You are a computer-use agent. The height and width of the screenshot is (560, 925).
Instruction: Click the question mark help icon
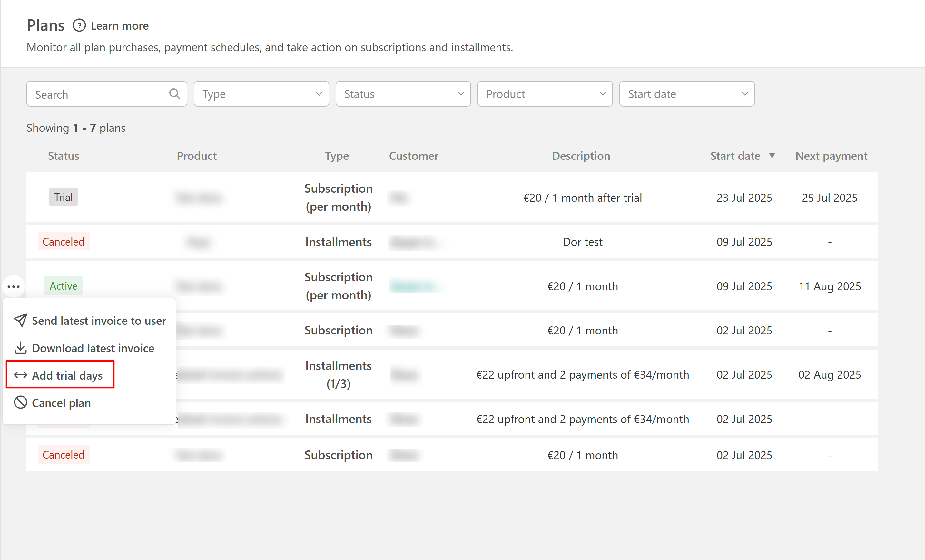tap(79, 25)
